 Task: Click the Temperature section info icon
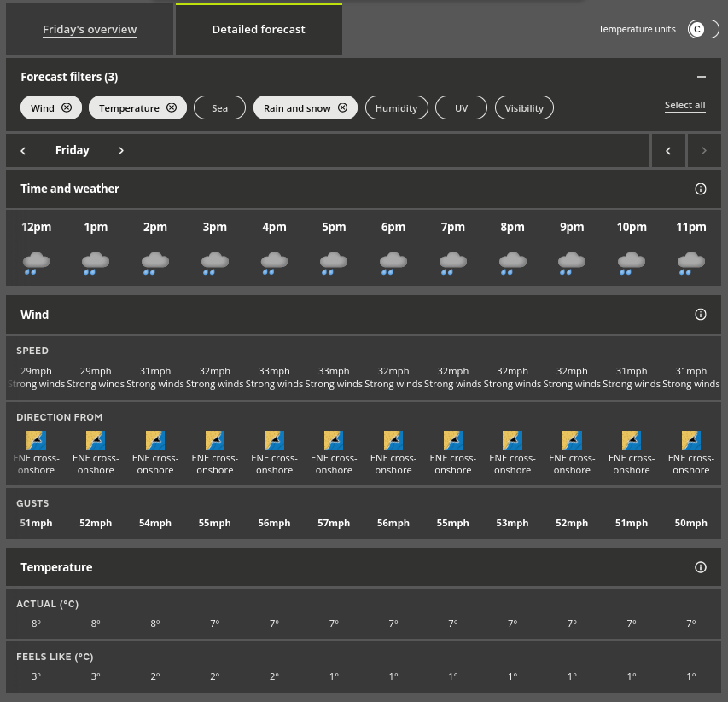(701, 567)
